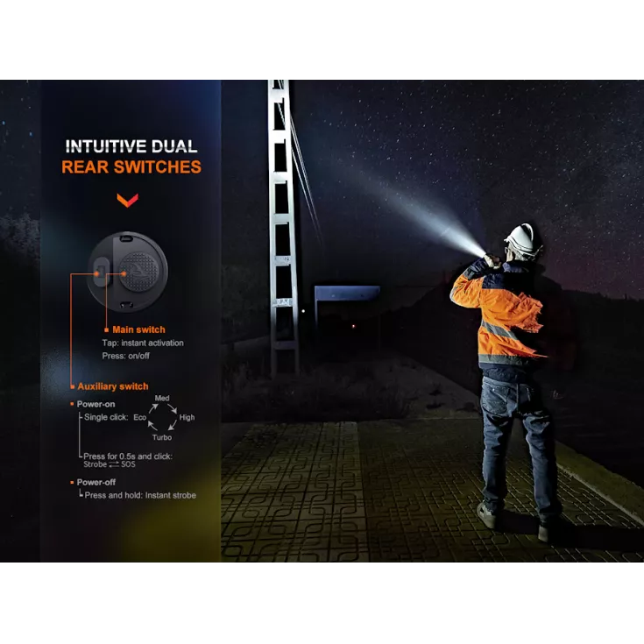This screenshot has width=644, height=644.
Task: Click the double arrow between Strobe and SOS
Action: 116,464
